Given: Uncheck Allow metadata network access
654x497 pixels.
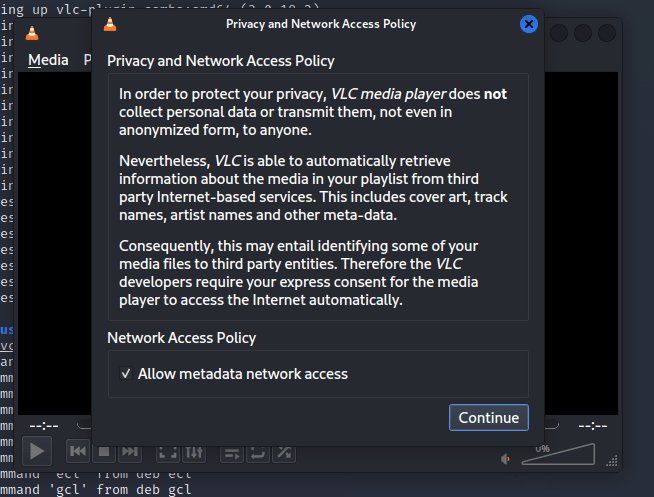Looking at the screenshot, I should tap(126, 374).
